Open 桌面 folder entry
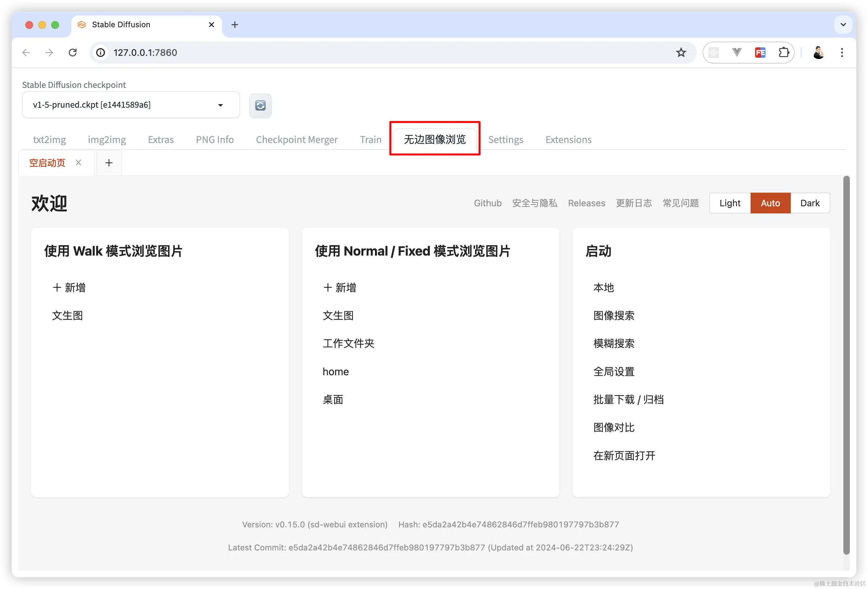This screenshot has height=589, width=868. pyautogui.click(x=333, y=400)
